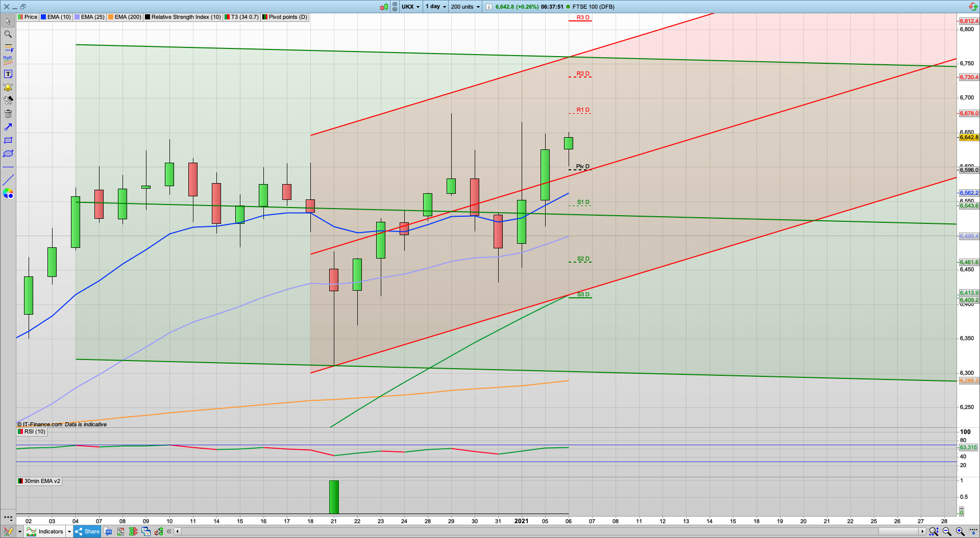Viewport: 980px width, 538px height.
Task: Toggle the EMA (10) legend item
Action: point(56,17)
